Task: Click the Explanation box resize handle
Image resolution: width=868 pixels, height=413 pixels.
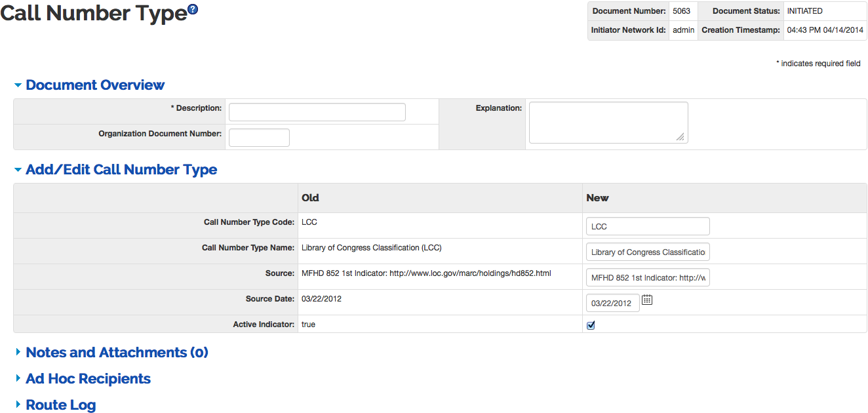Action: pyautogui.click(x=681, y=137)
